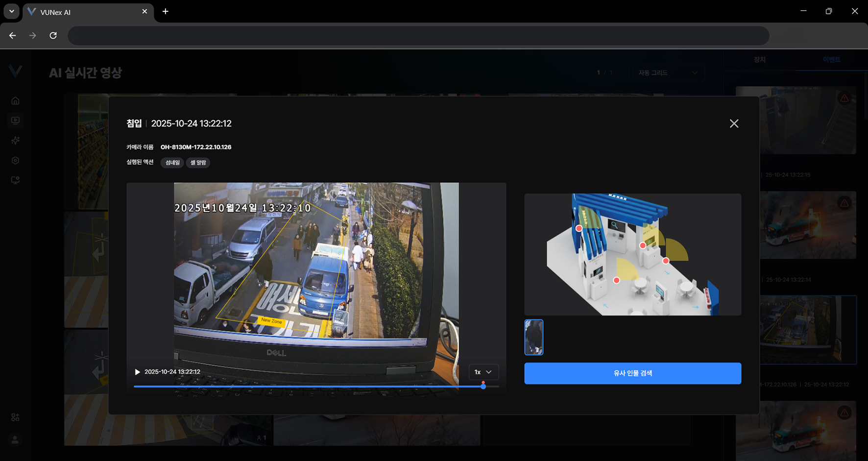Switch to the 이벤트 tab
The height and width of the screenshot is (461, 868).
831,60
